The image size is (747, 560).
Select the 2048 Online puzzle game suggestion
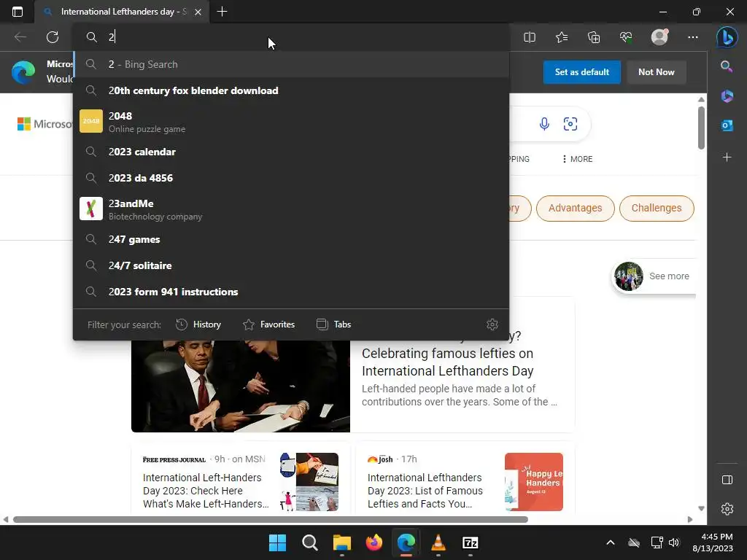(291, 122)
